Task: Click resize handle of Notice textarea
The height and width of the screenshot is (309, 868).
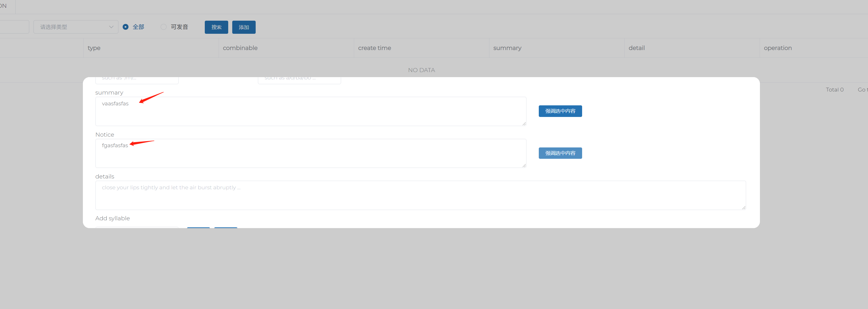Action: 524,166
